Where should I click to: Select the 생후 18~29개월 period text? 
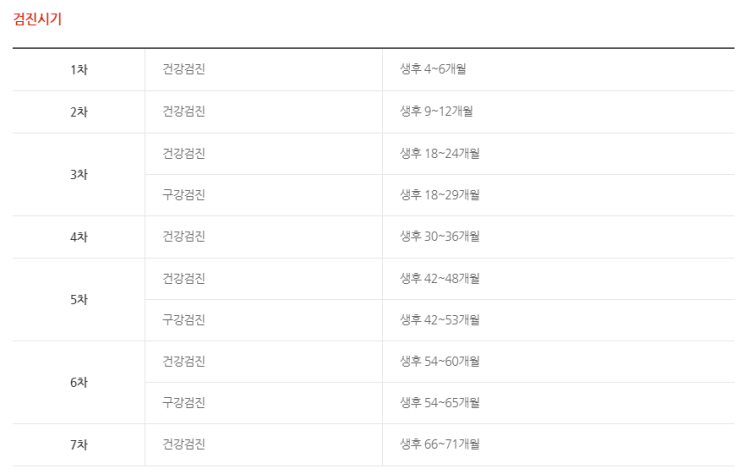(440, 195)
